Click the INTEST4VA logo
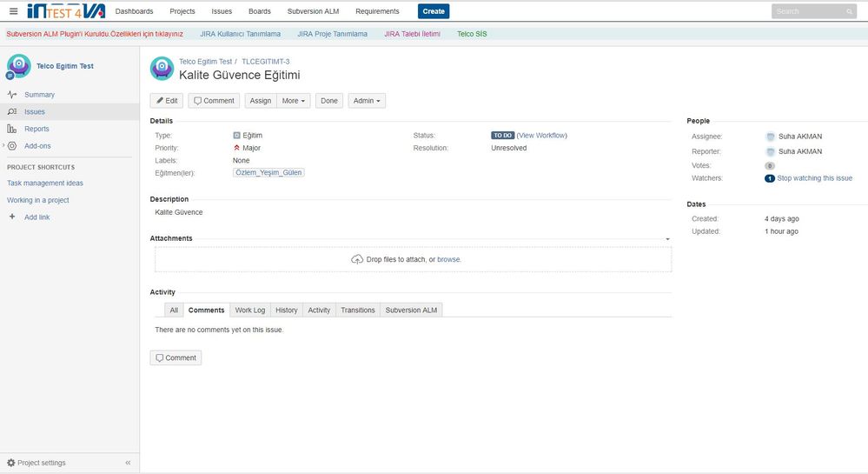 [66, 11]
